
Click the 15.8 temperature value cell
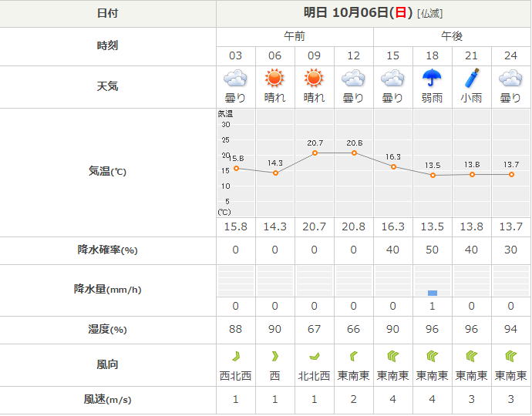(x=235, y=226)
